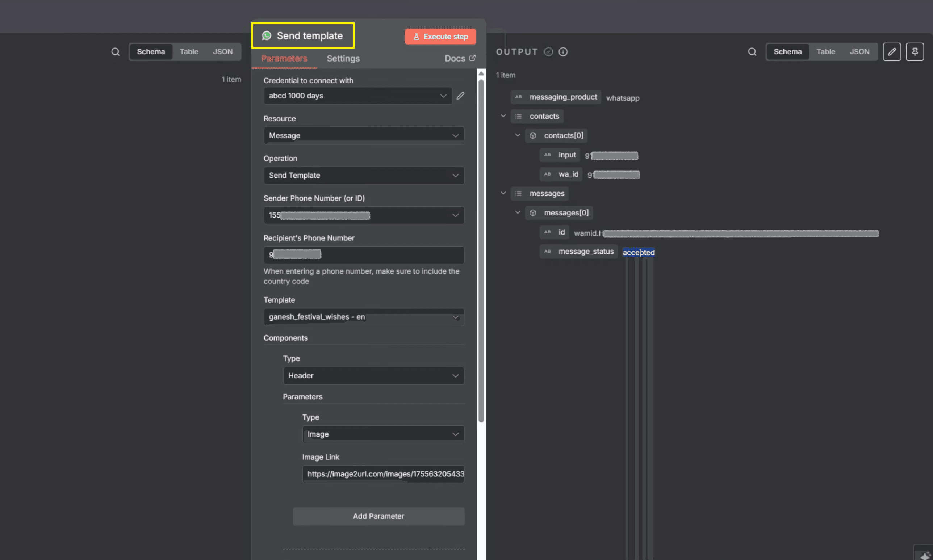The height and width of the screenshot is (560, 933).
Task: Select Schema view in output panel
Action: click(x=788, y=52)
